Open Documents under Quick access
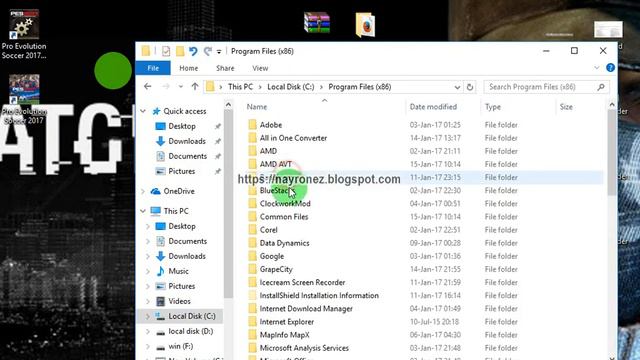Screen dimensions: 640x360 click(187, 156)
